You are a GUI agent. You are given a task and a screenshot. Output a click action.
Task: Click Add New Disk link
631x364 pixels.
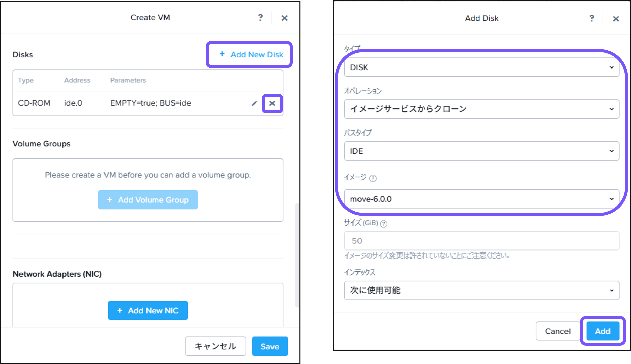[x=251, y=55]
